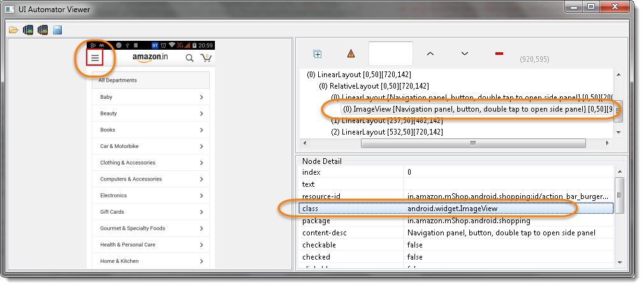Viewport: 644px width, 287px height.
Task: Click the hierarchy tree horizontal scrollbar thumb
Action: (x=473, y=143)
